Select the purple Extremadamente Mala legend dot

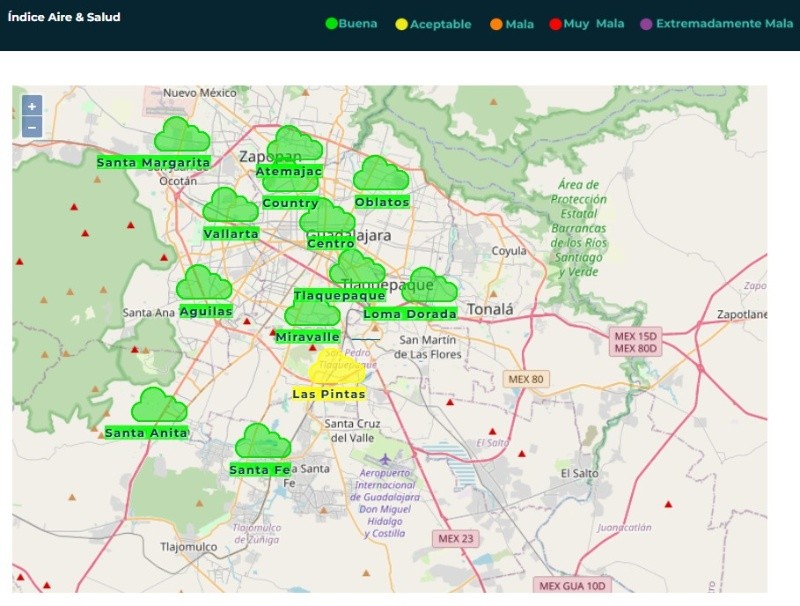click(x=646, y=24)
